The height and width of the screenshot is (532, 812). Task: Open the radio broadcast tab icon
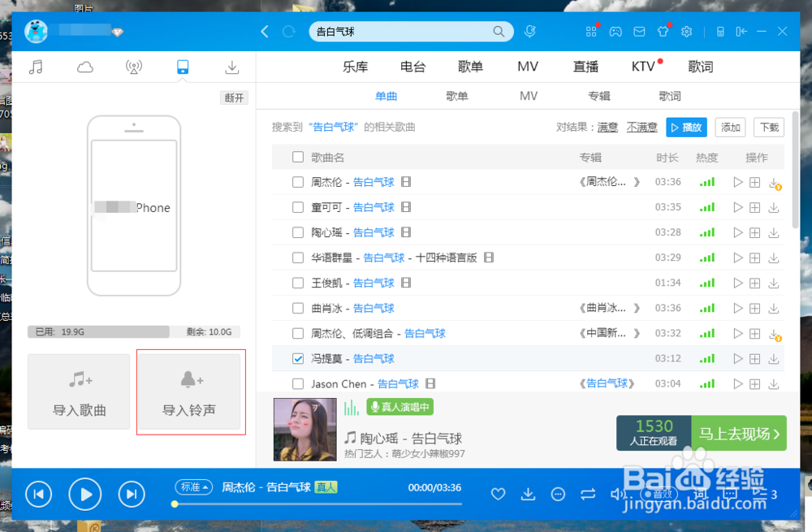point(134,67)
